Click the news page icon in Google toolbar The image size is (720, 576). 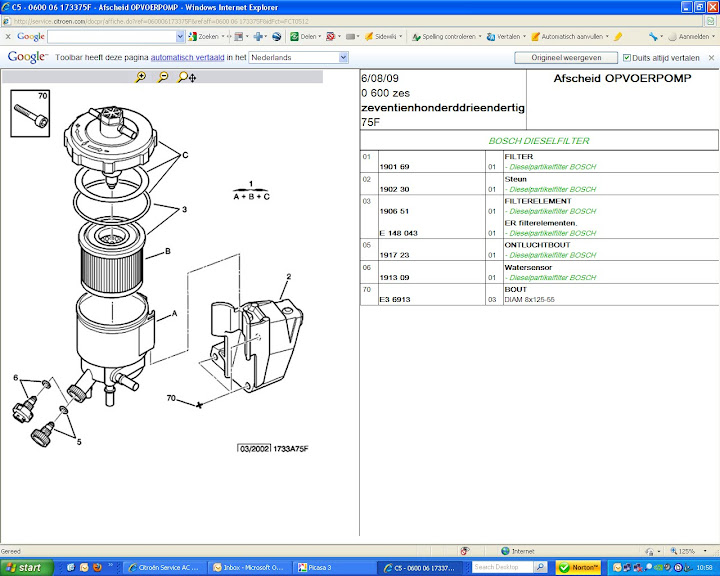(x=238, y=36)
